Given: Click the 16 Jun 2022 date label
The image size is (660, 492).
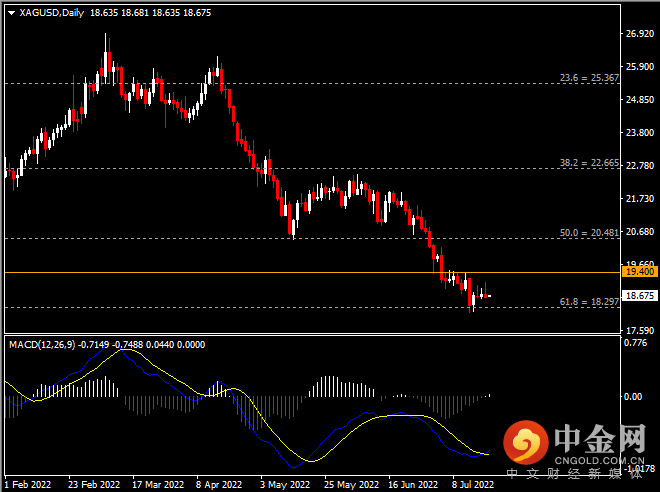Looking at the screenshot, I should click(x=413, y=485).
